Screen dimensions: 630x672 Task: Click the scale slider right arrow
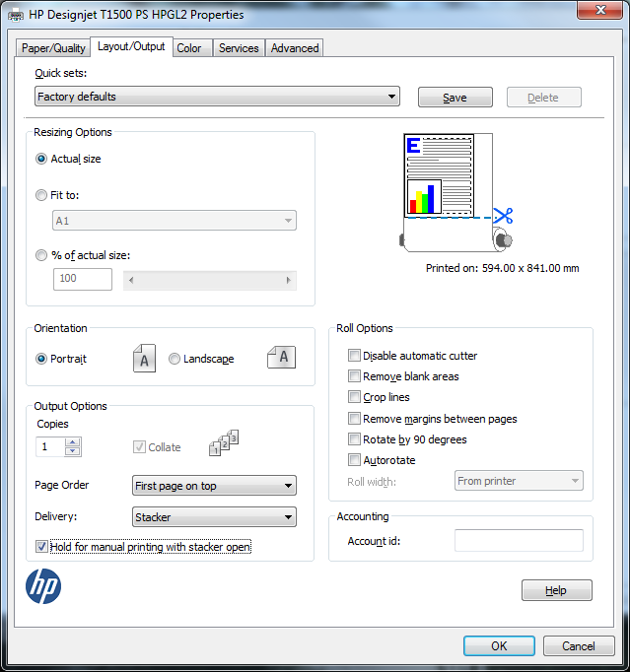pos(289,280)
